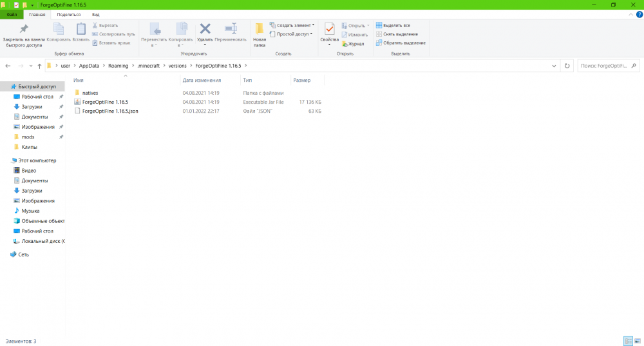The height and width of the screenshot is (346, 644).
Task: Open quick access toolbar customize arrow
Action: (x=32, y=5)
